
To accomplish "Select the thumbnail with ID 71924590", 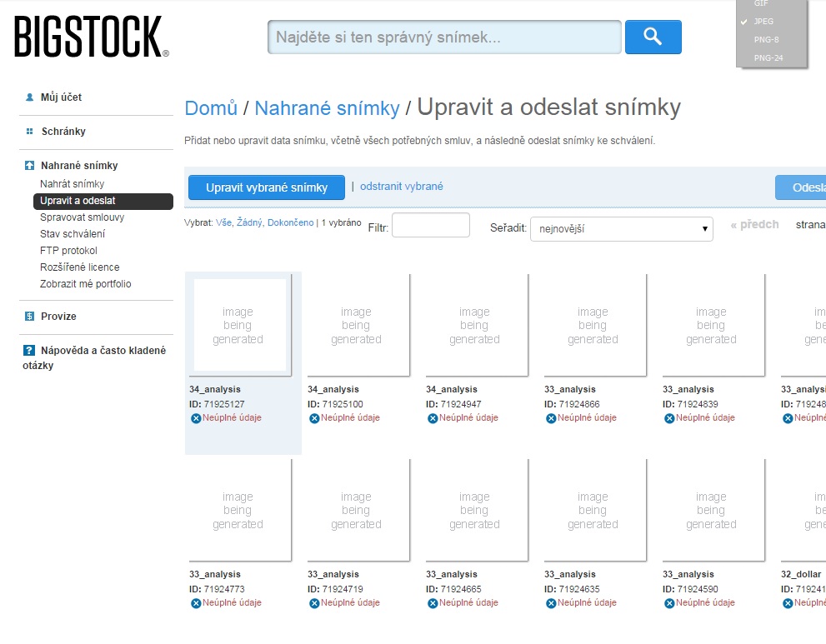I will coord(713,510).
